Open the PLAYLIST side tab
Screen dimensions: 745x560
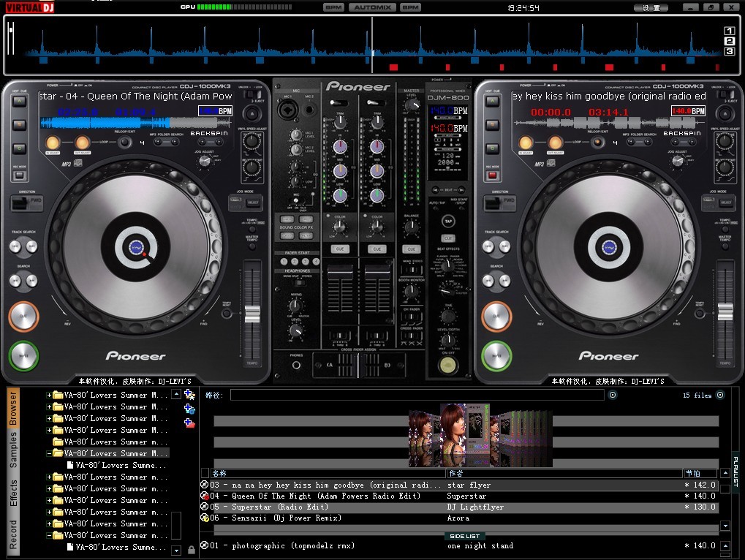[735, 472]
